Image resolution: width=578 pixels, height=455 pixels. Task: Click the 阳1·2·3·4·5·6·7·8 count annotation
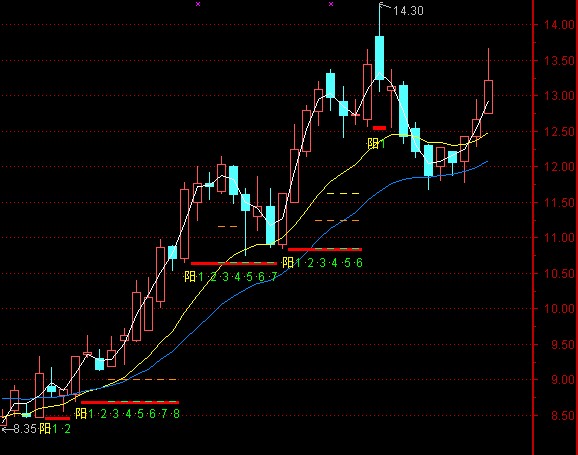[x=127, y=414]
